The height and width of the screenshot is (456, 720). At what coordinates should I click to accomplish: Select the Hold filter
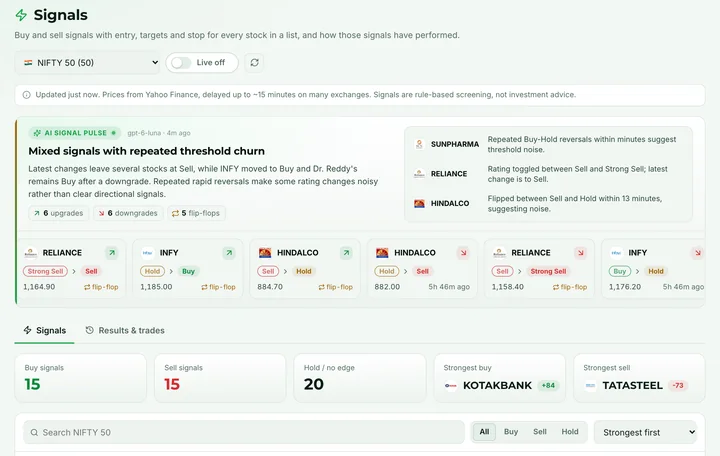[570, 432]
